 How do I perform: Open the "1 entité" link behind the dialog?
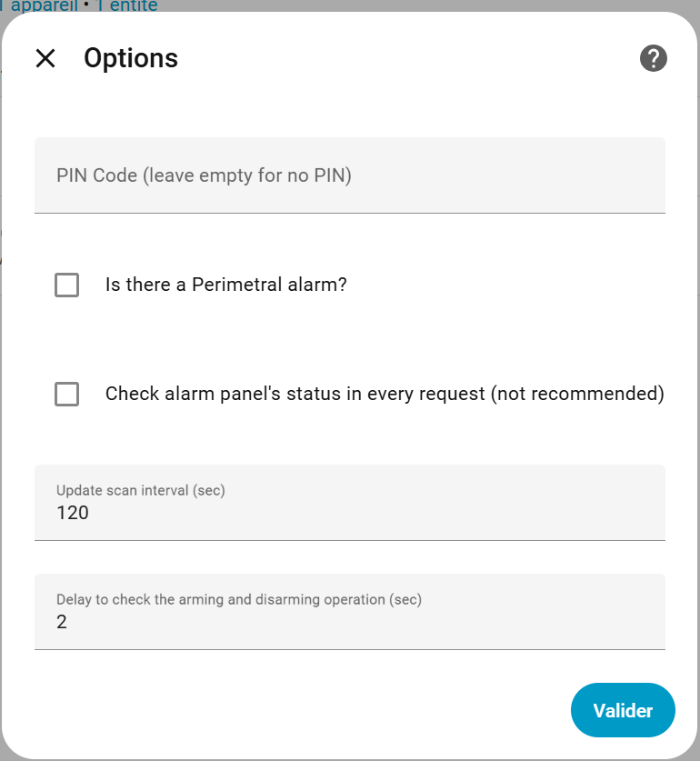[126, 5]
